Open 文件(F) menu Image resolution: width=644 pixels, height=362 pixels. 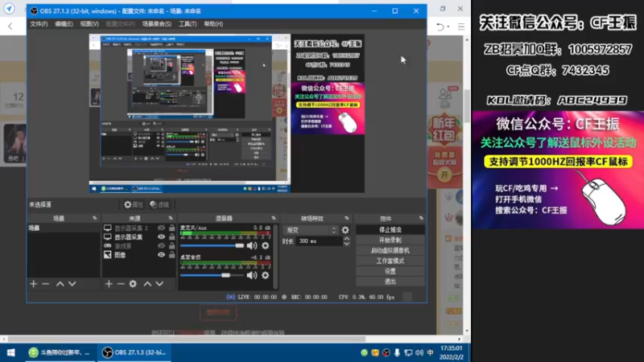coord(39,24)
